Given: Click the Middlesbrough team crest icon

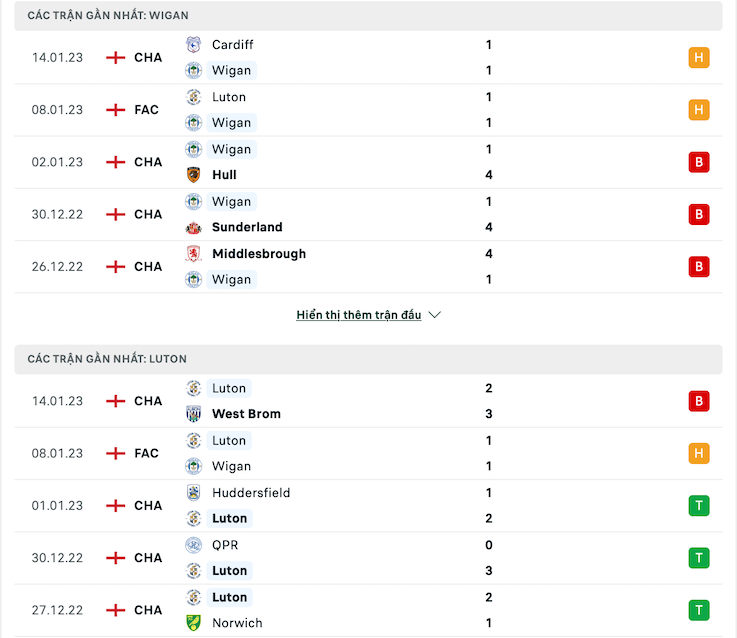Looking at the screenshot, I should pos(193,254).
